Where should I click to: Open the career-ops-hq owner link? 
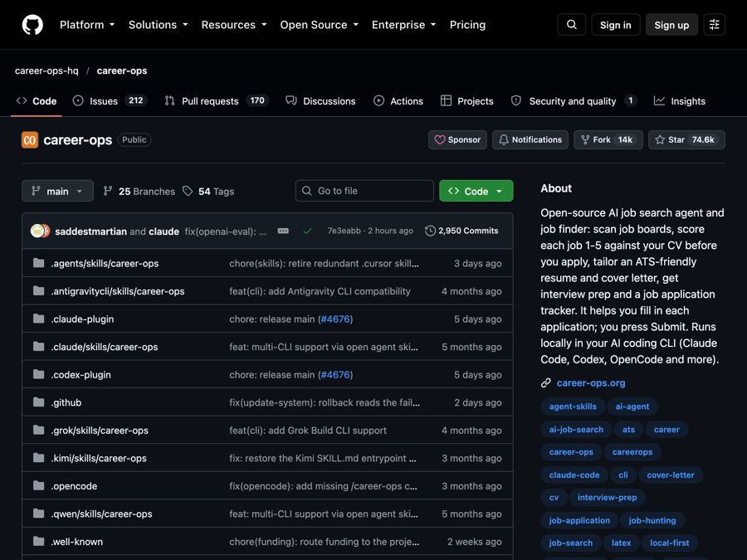tap(46, 71)
